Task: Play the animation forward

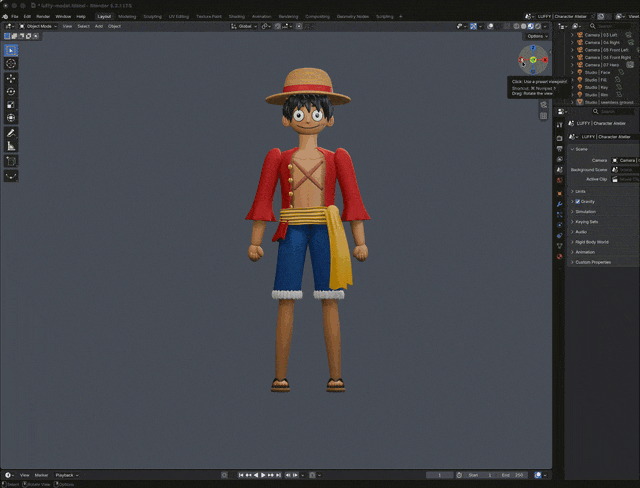Action: (263, 475)
